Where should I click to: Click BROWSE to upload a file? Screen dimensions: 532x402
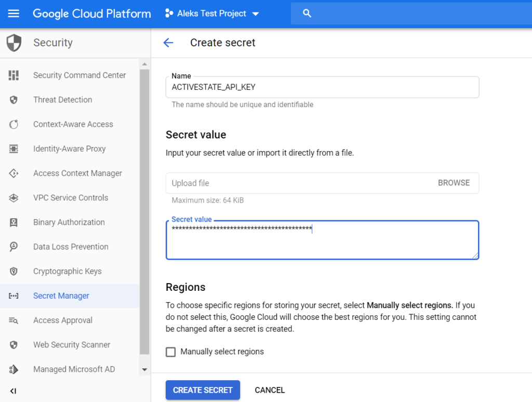coord(454,183)
